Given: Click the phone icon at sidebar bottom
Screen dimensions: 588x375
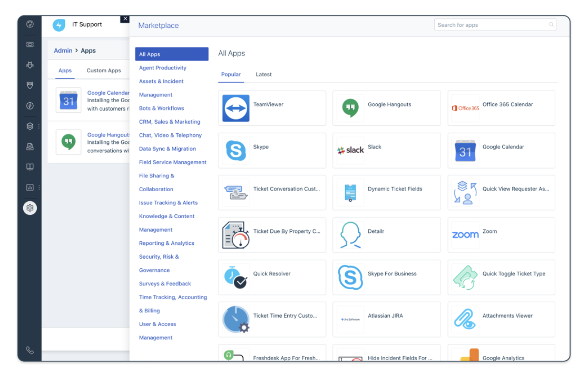Looking at the screenshot, I should [30, 349].
